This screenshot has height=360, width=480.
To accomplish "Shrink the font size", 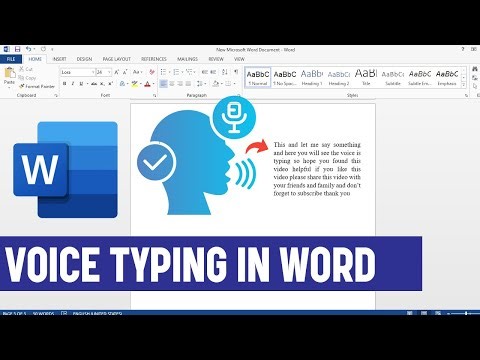I will [125, 72].
